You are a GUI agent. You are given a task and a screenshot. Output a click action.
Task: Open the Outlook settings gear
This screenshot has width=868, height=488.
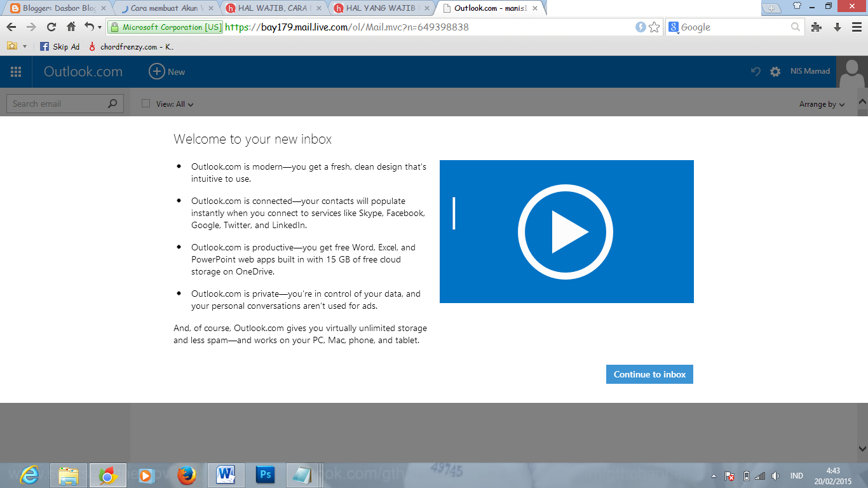coord(775,72)
